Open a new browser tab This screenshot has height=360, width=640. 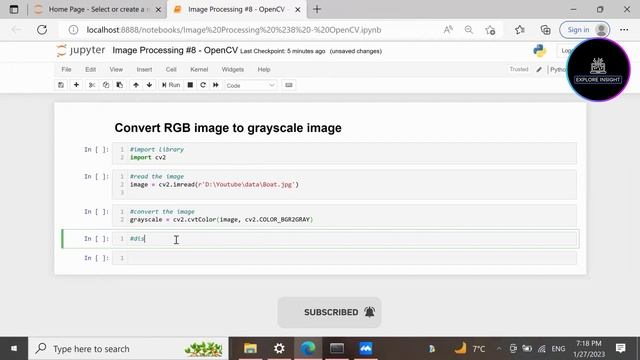tap(317, 9)
